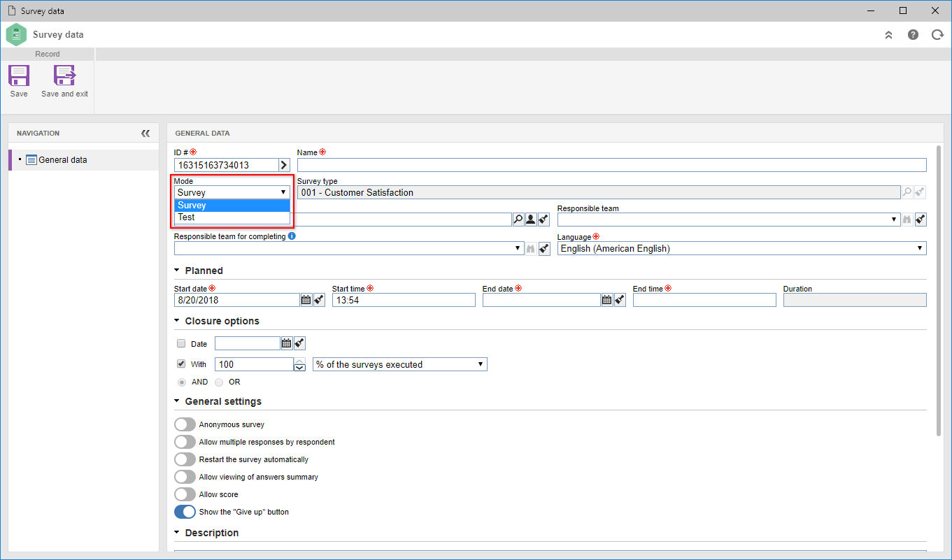Image resolution: width=952 pixels, height=560 pixels.
Task: Click the Save and exit icon
Action: coord(64,76)
